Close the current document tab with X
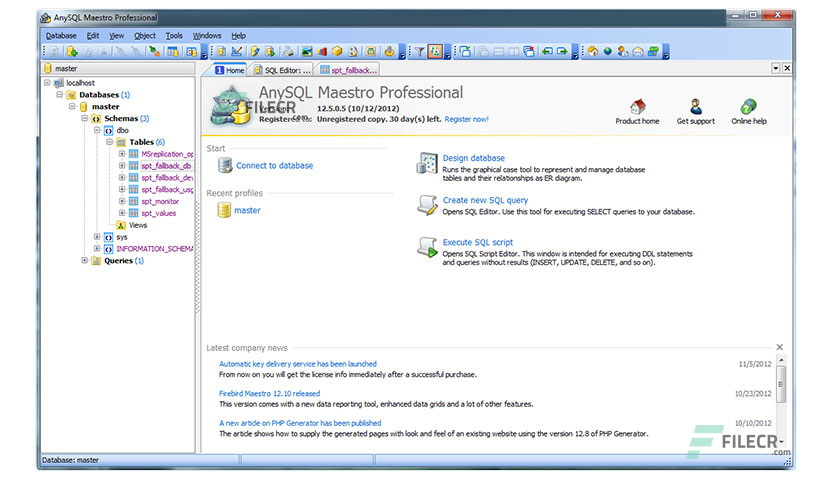 [787, 68]
